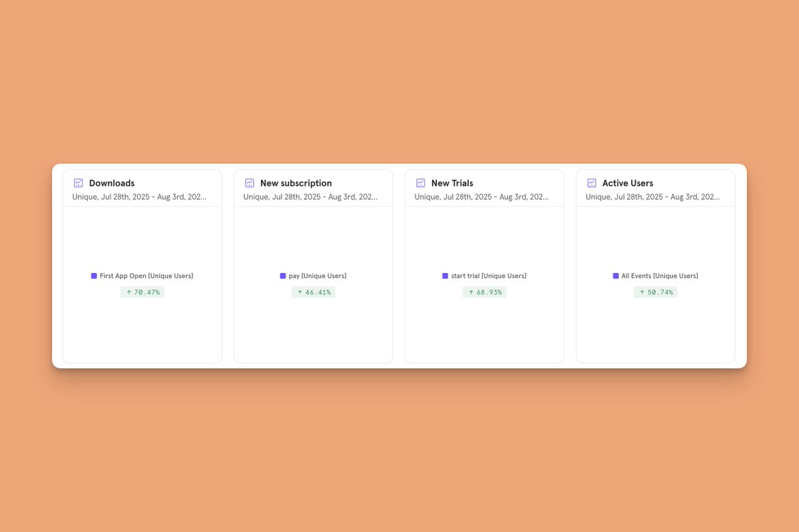The width and height of the screenshot is (799, 532).
Task: Click the 70.47% increase badge
Action: pyautogui.click(x=142, y=292)
